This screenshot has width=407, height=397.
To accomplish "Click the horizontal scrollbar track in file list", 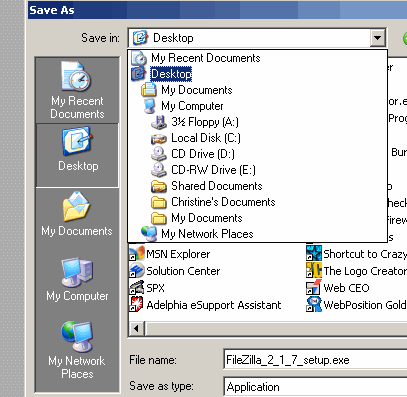I will click(276, 329).
